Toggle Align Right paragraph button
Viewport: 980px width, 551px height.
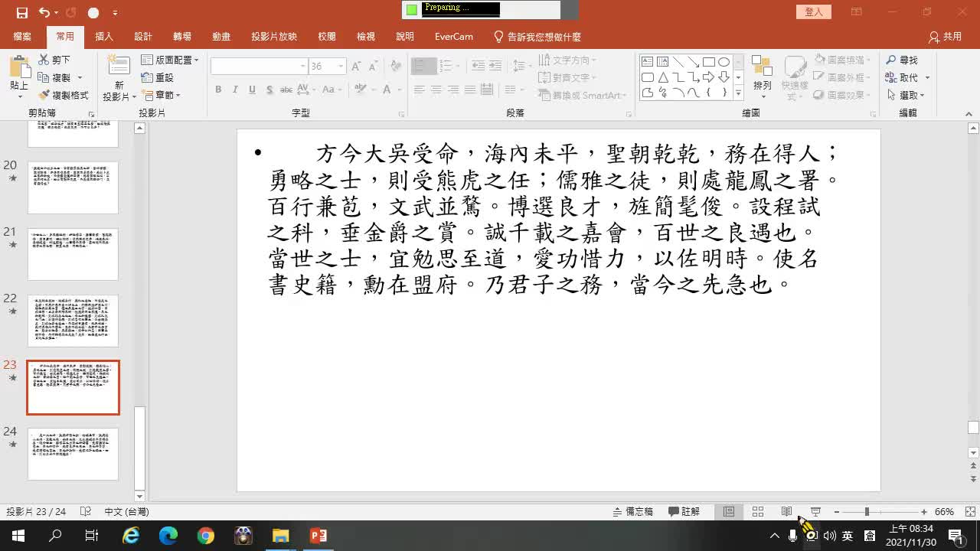point(453,90)
